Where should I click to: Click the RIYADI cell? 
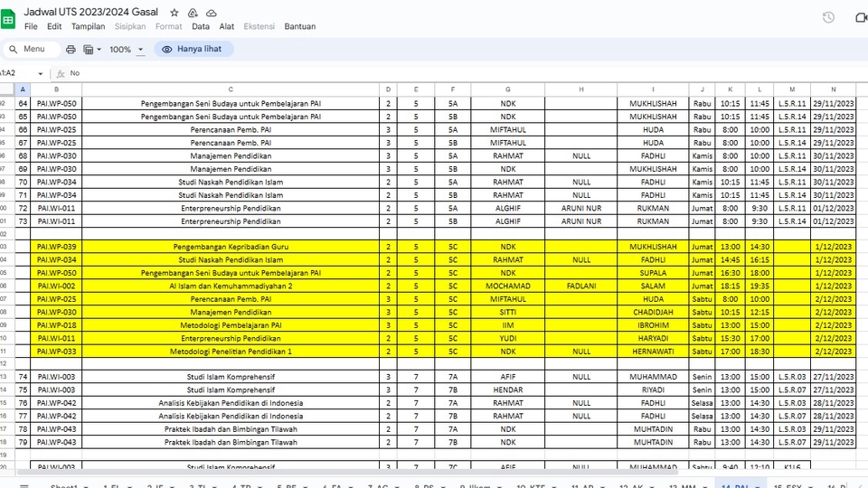[x=653, y=389]
